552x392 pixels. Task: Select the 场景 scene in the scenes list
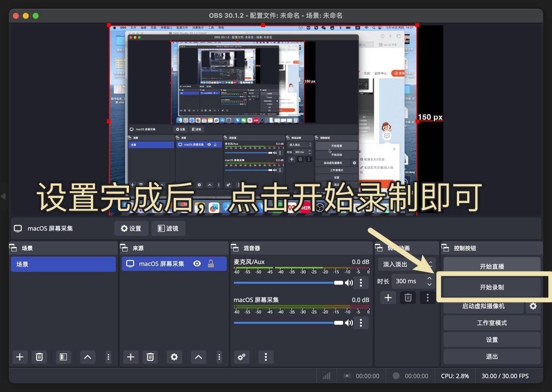[63, 264]
